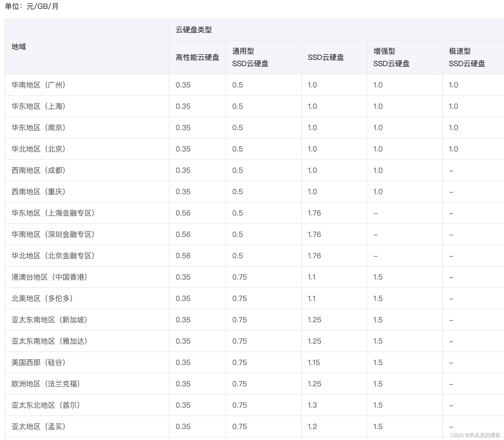Click the 1.15 price for 硅谷 SSD
504x440 pixels.
314,362
